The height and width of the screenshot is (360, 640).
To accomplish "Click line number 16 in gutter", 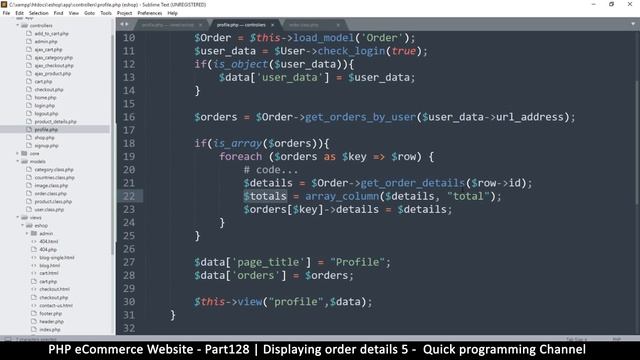I will pyautogui.click(x=129, y=117).
